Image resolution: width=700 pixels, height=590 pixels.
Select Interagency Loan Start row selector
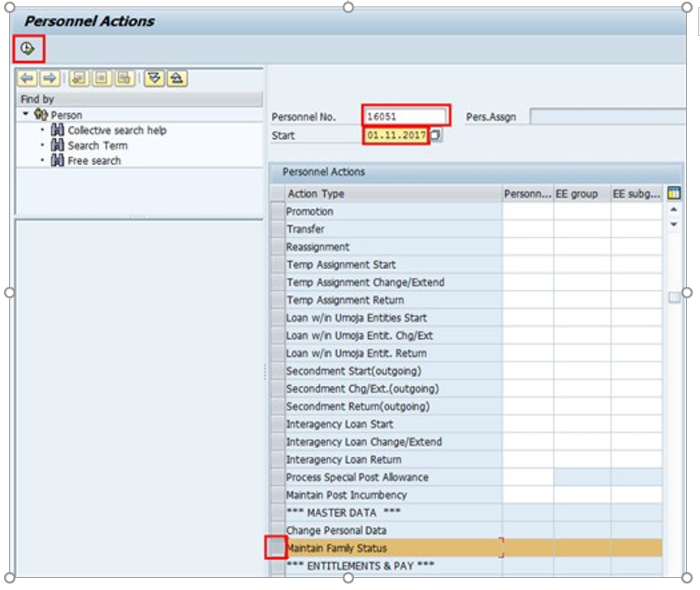(278, 424)
